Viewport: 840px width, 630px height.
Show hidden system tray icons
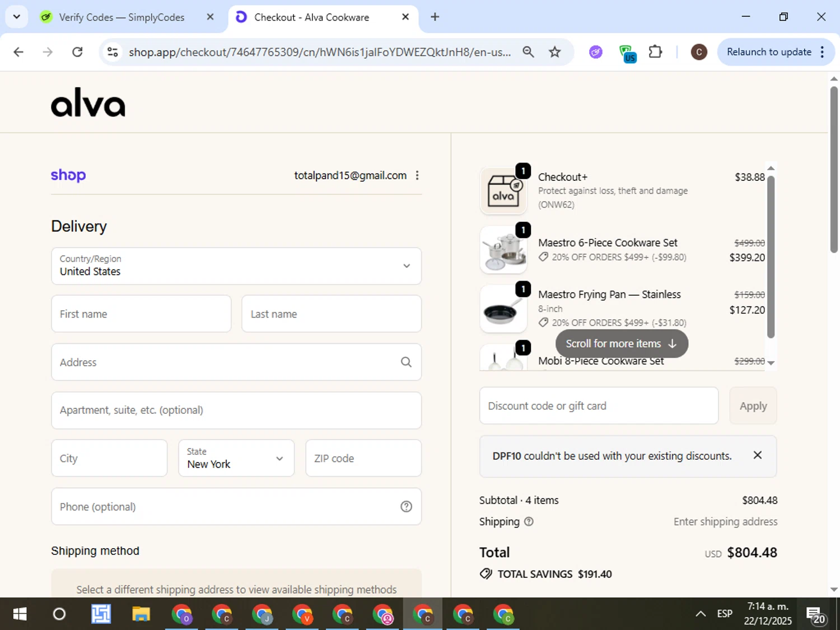[701, 614]
